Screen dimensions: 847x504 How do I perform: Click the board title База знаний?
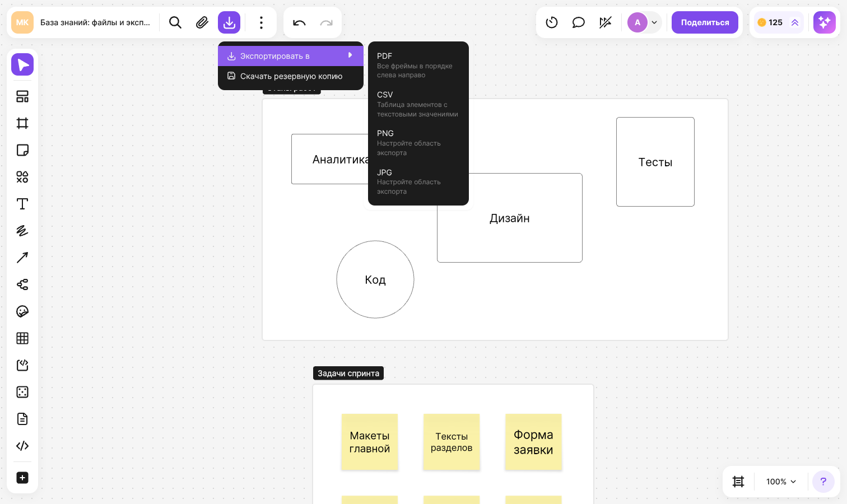(x=95, y=22)
